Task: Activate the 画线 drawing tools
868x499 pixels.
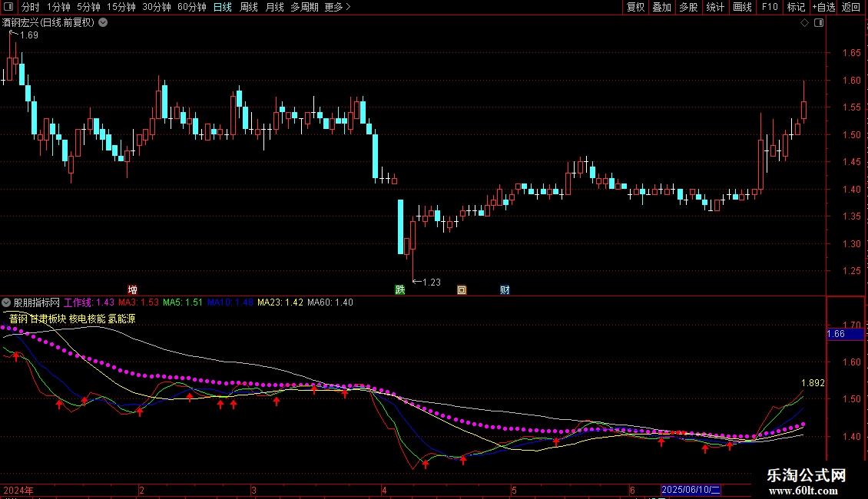Action: click(x=742, y=7)
